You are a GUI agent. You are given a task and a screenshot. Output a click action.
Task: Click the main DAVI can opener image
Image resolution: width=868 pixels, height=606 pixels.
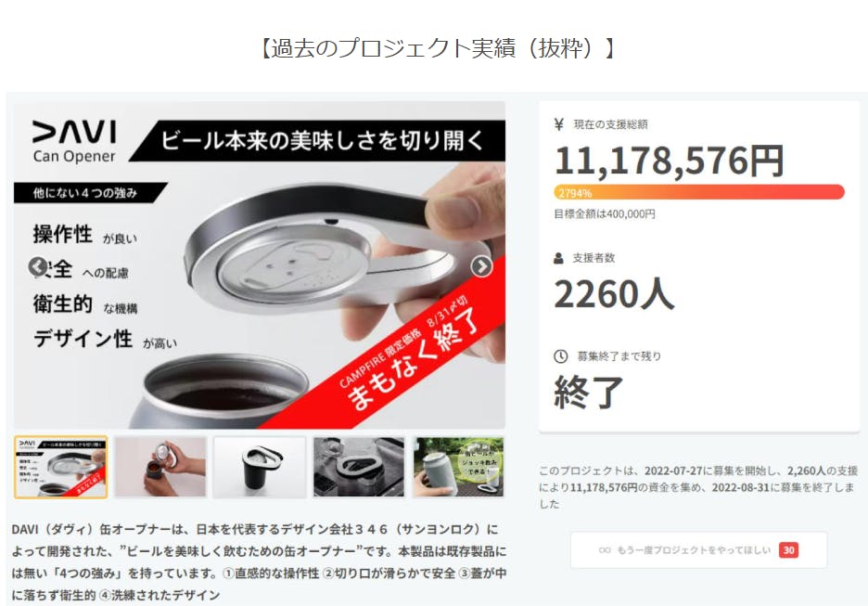pos(260,264)
